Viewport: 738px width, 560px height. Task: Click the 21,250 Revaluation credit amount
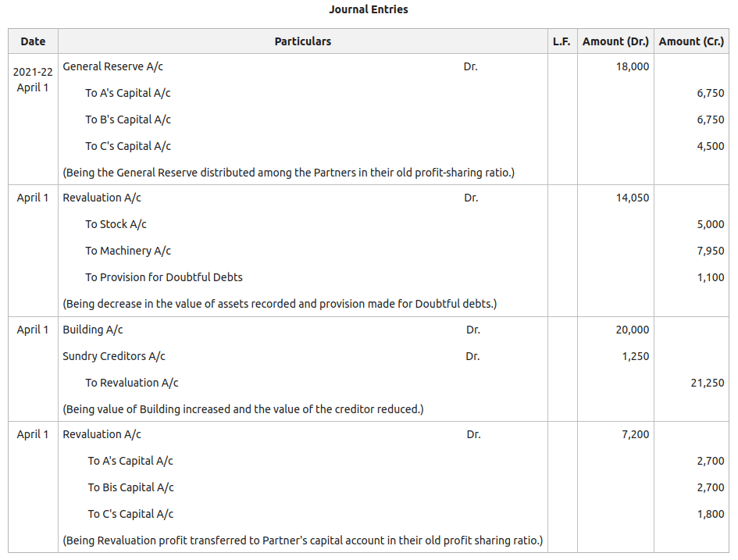click(709, 383)
